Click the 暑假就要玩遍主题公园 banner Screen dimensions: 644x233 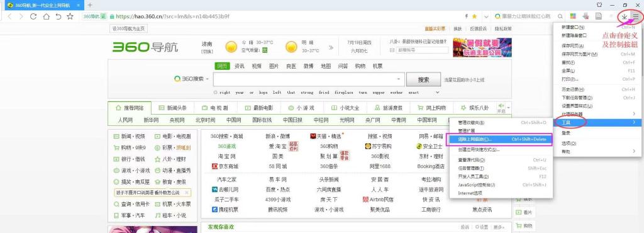point(482,48)
